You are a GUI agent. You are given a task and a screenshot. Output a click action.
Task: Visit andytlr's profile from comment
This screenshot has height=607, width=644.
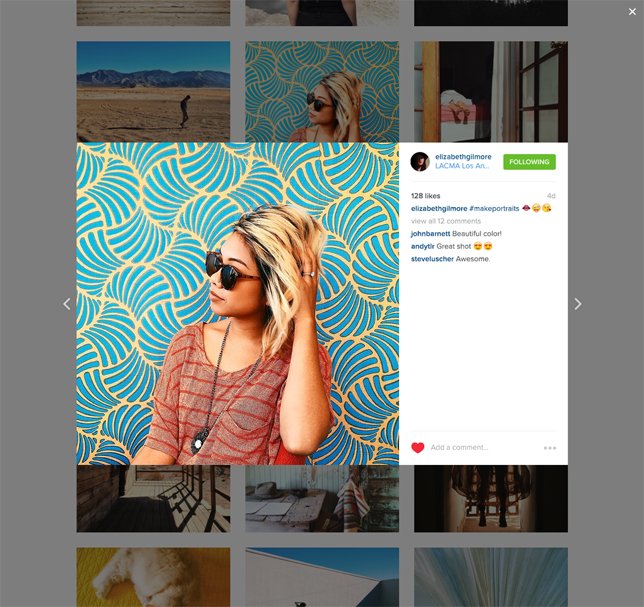(x=423, y=246)
